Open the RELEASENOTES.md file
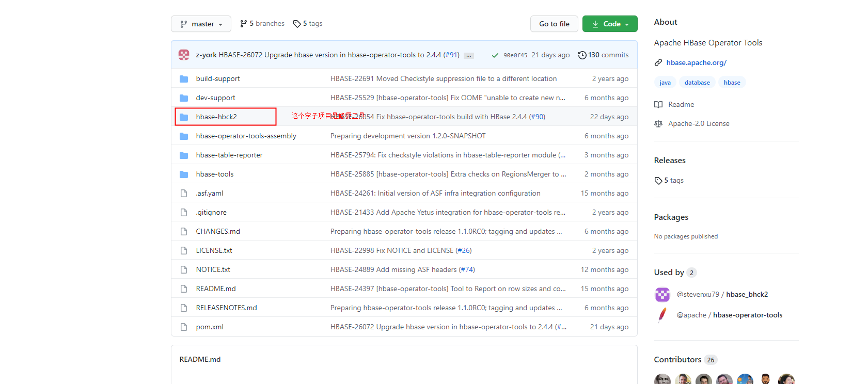Screen dimensions: 868x384 point(227,308)
